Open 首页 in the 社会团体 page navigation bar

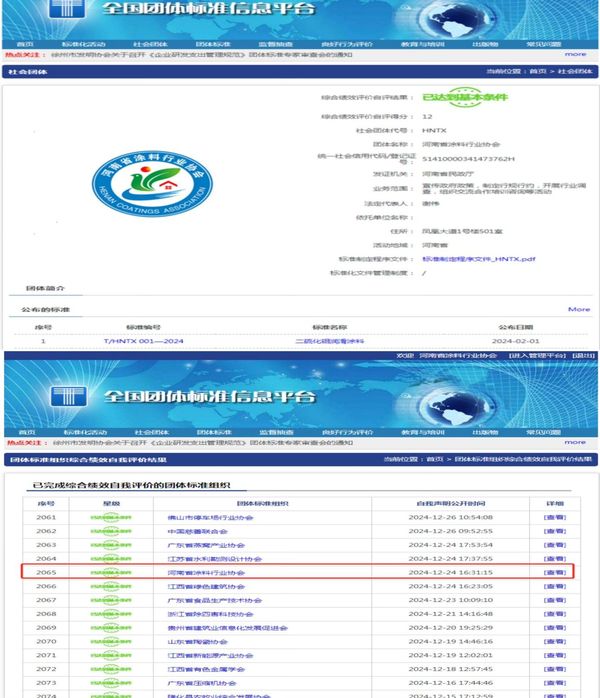25,44
